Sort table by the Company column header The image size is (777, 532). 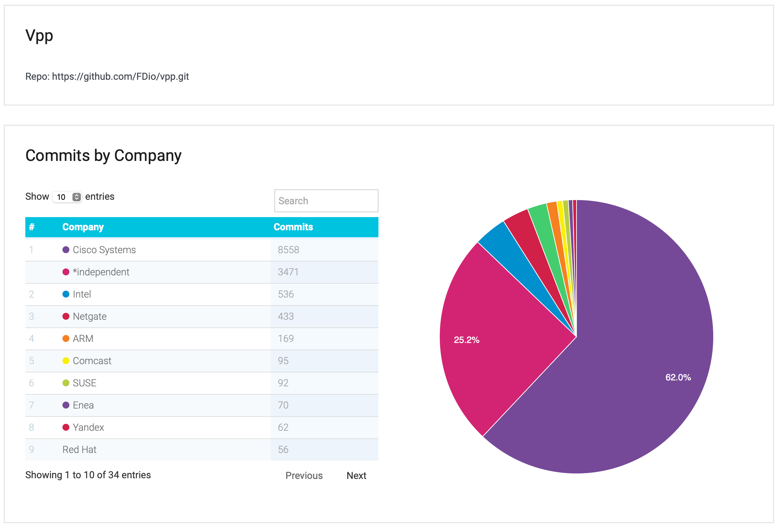coord(83,227)
